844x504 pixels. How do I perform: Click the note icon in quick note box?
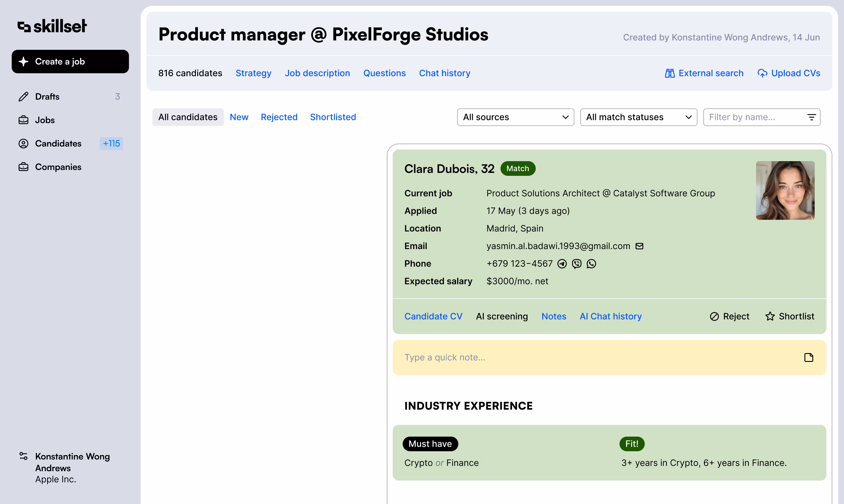809,357
